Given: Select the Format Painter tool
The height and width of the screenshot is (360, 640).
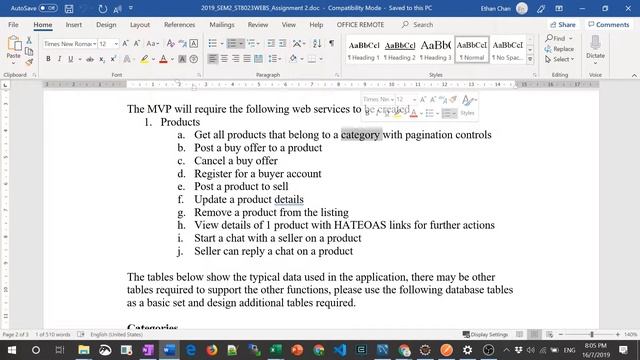Looking at the screenshot, I should pos(29,62).
